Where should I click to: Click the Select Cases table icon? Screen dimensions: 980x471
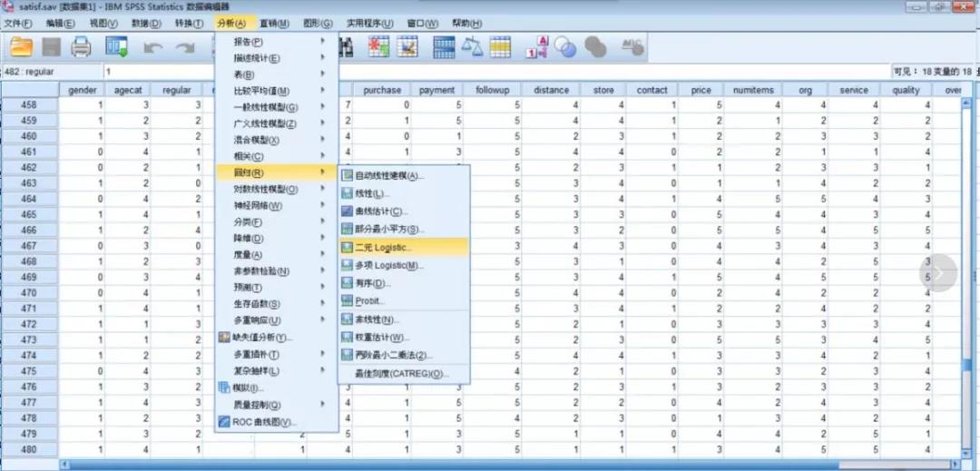(x=500, y=47)
